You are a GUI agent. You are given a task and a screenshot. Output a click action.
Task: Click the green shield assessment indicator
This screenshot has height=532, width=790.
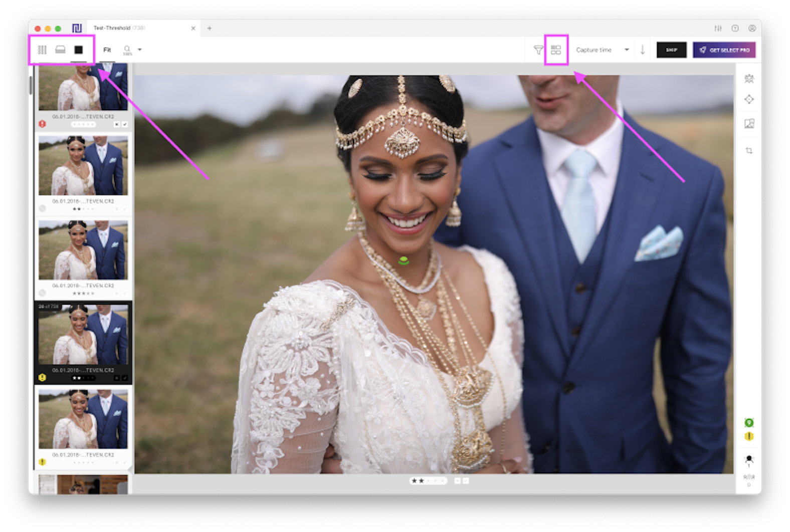(x=749, y=423)
